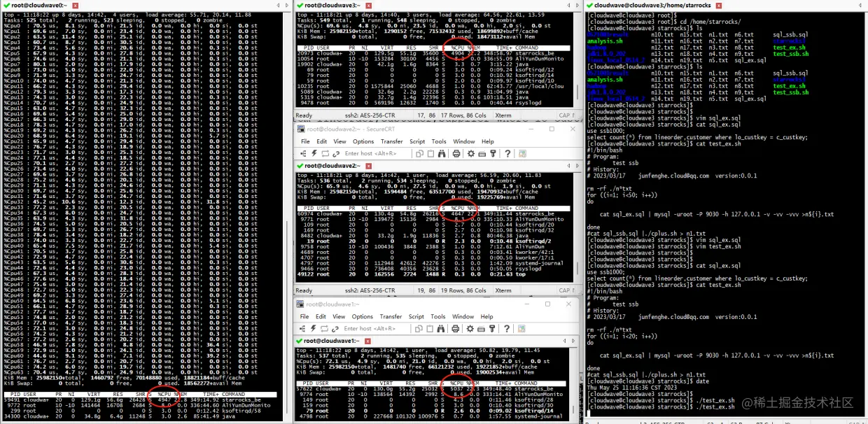868x424 pixels.
Task: Click Print icon in cloudwave2 SecureCRT toolbar
Action: coord(456,153)
